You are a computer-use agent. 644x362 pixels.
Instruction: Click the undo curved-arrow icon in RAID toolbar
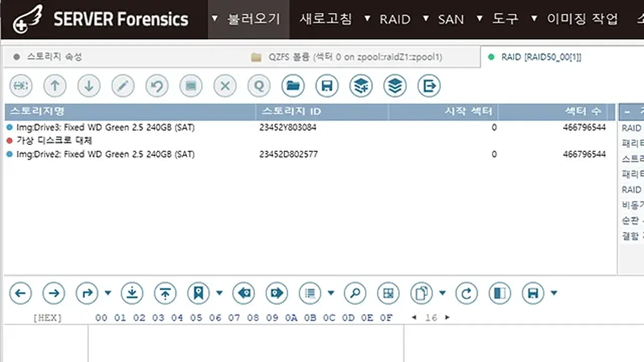157,86
